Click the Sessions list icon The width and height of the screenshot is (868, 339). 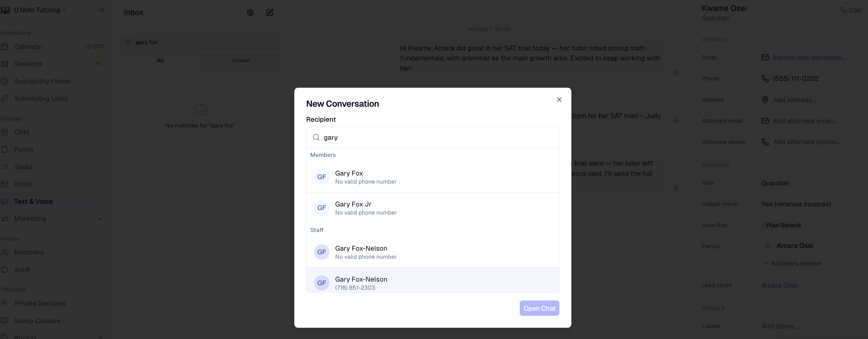5,64
